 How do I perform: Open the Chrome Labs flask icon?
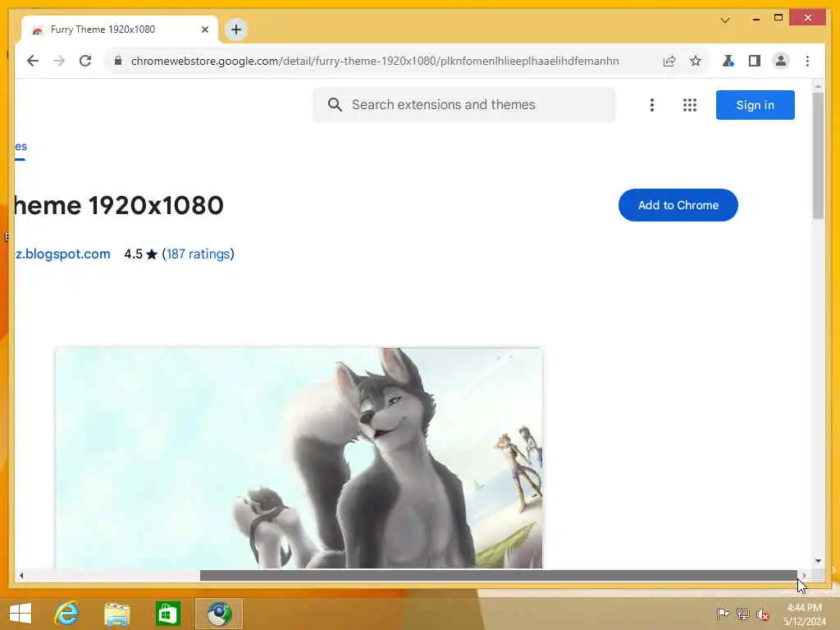(728, 61)
